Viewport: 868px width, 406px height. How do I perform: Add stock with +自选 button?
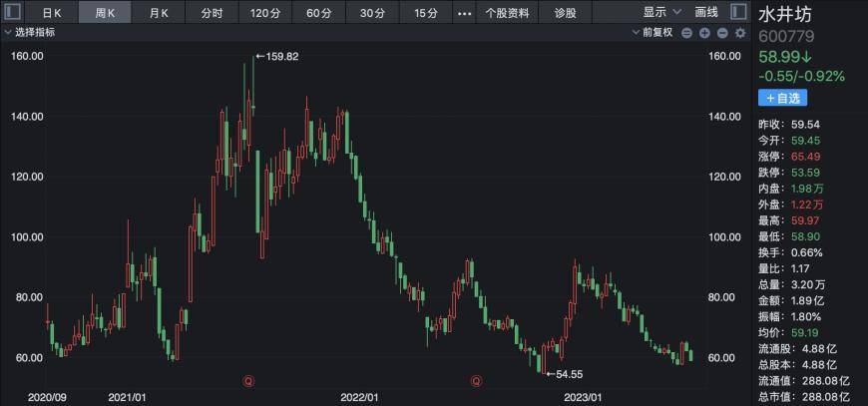tap(783, 98)
